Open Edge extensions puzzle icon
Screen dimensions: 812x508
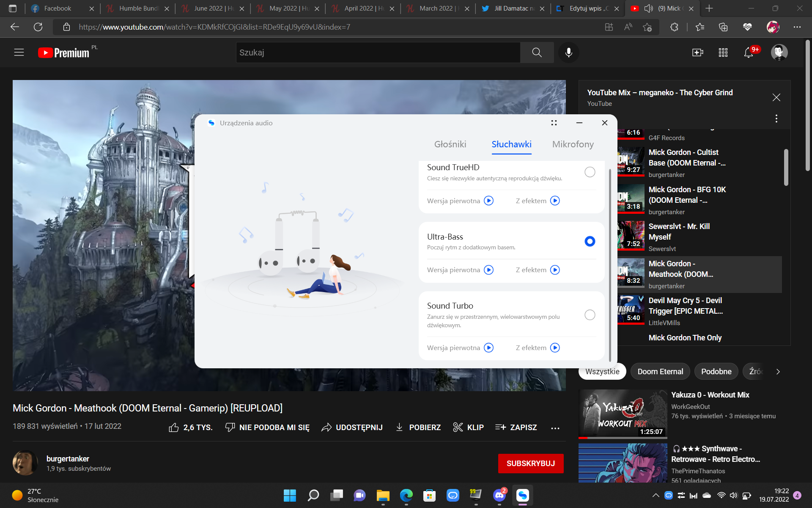click(x=674, y=27)
